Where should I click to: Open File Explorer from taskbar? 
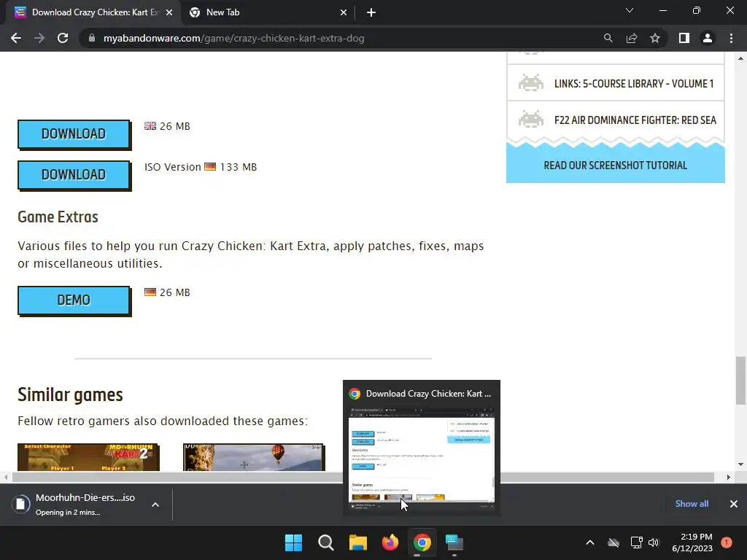(357, 542)
